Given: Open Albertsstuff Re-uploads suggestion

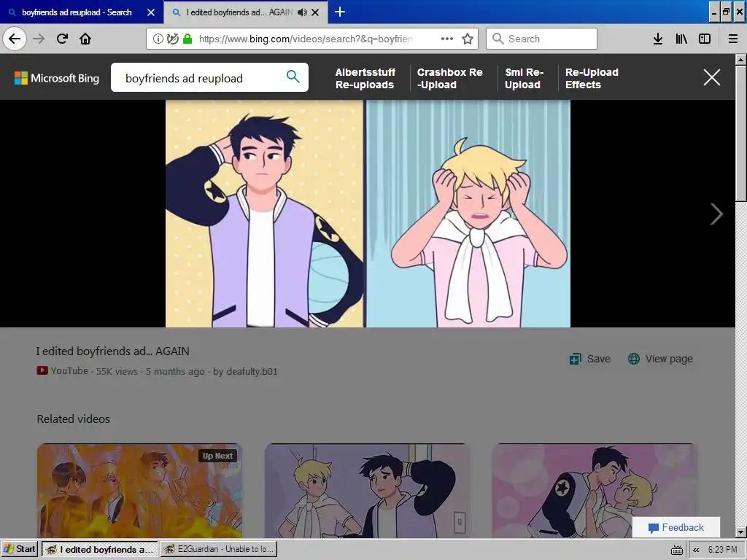Looking at the screenshot, I should coord(365,79).
